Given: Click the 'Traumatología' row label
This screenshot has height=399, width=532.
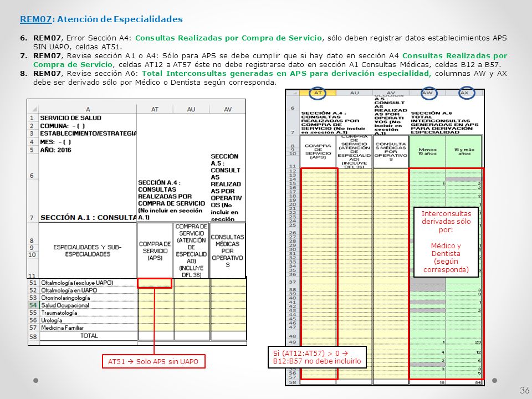Looking at the screenshot, I should tap(59, 313).
